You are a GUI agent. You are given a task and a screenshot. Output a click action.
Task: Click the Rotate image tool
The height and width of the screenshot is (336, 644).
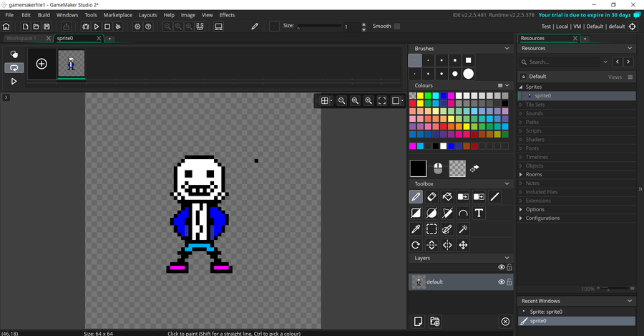(x=416, y=245)
